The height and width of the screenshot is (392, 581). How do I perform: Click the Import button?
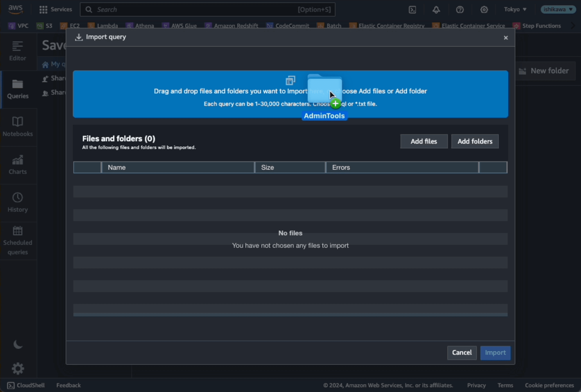coord(495,352)
